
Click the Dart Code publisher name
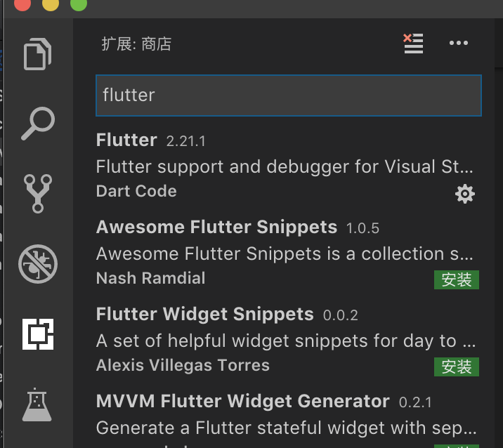[x=136, y=191]
